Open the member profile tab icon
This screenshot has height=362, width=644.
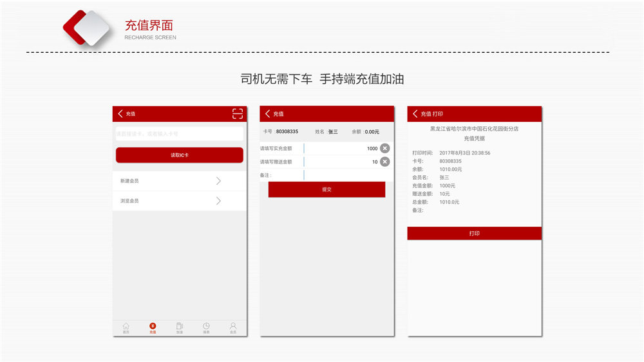point(233,328)
